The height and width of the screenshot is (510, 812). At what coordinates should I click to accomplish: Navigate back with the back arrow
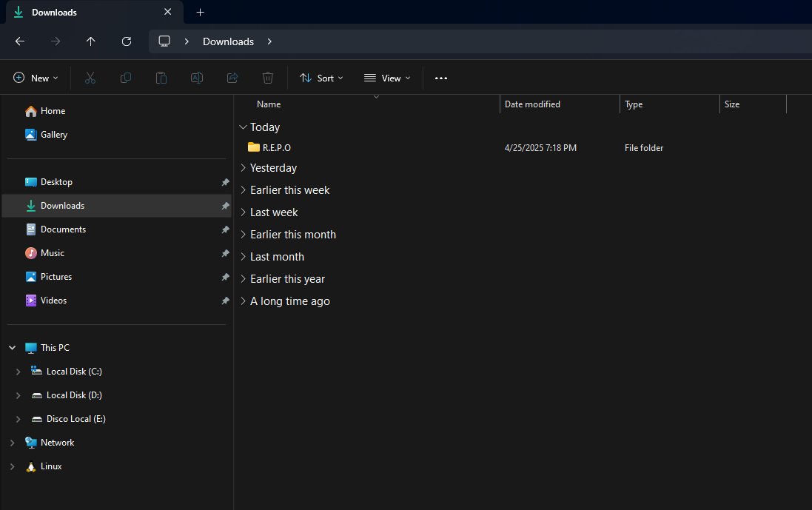click(x=20, y=41)
